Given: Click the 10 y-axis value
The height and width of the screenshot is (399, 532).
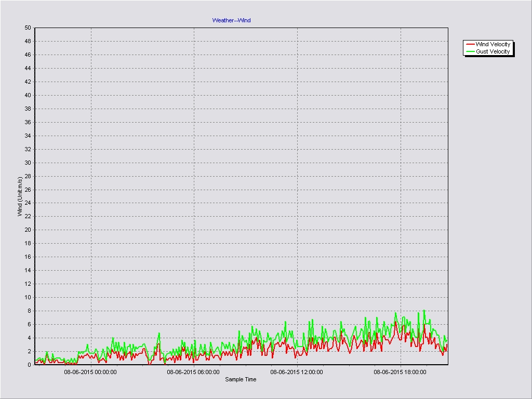Looking at the screenshot, I should (28, 297).
